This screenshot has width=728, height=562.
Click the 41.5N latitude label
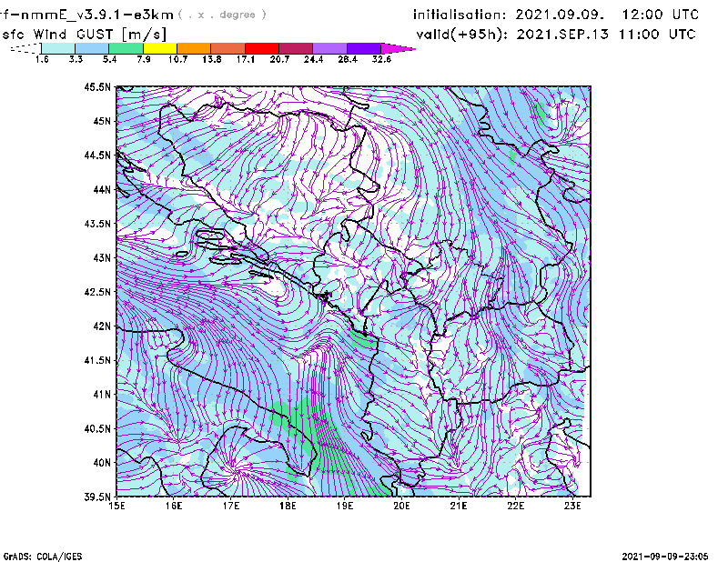click(x=97, y=360)
